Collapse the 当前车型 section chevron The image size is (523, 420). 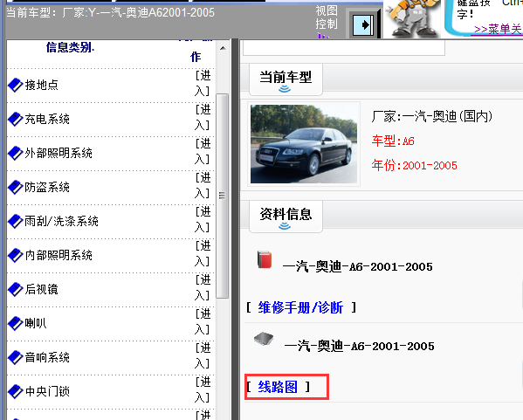(285, 89)
